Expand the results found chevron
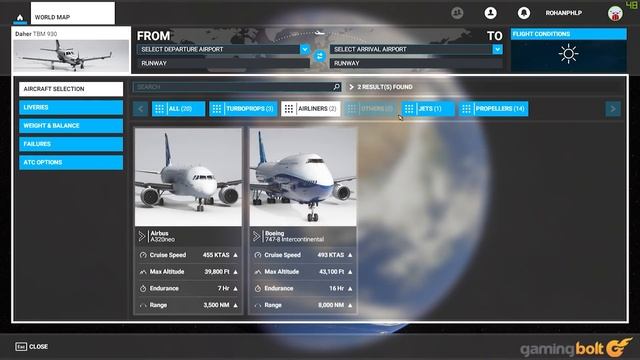Screen dimensions: 640x360 coord(351,87)
